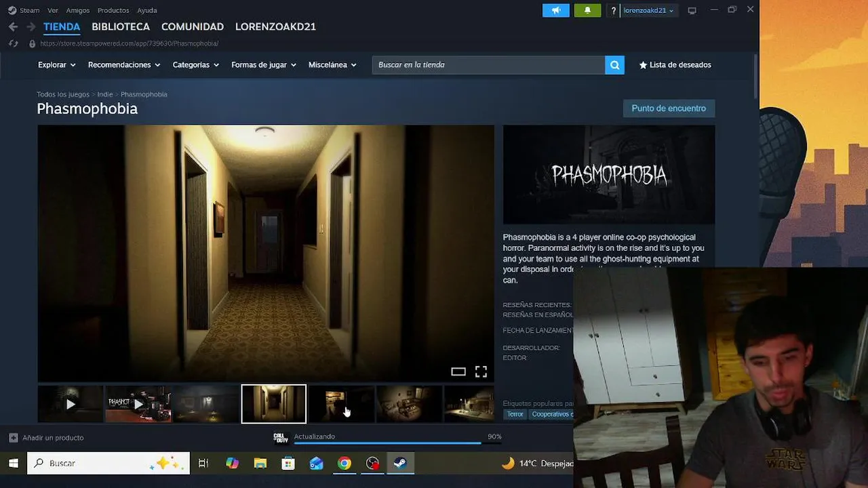The height and width of the screenshot is (488, 868).
Task: Switch to TIENDA tab
Action: [x=62, y=27]
